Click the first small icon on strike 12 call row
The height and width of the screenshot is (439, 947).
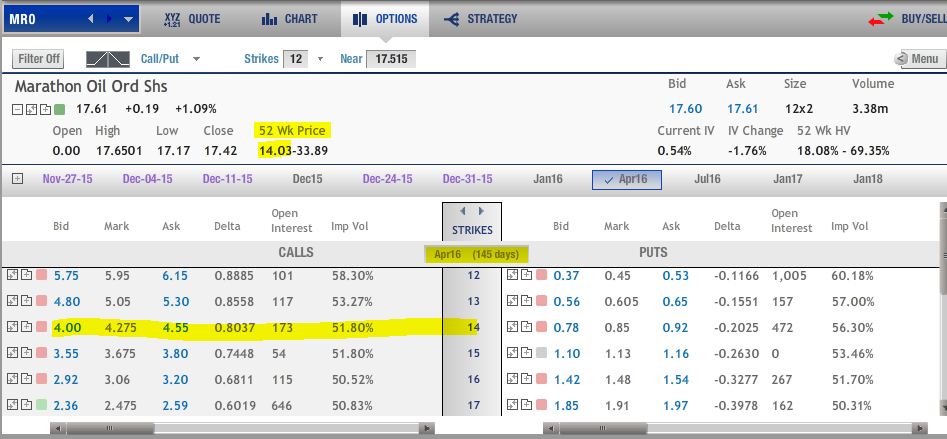click(x=13, y=275)
